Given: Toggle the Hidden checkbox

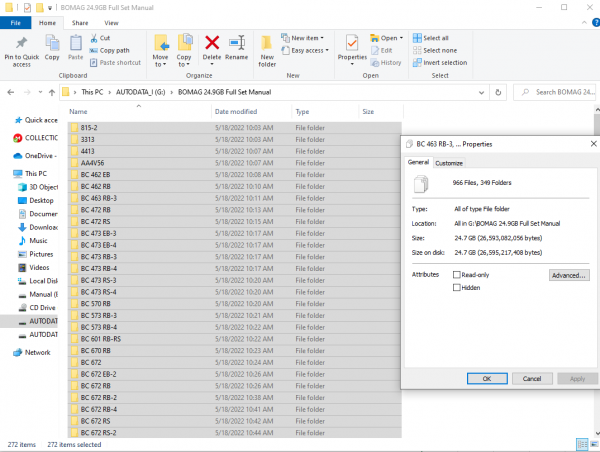Looking at the screenshot, I should point(457,287).
